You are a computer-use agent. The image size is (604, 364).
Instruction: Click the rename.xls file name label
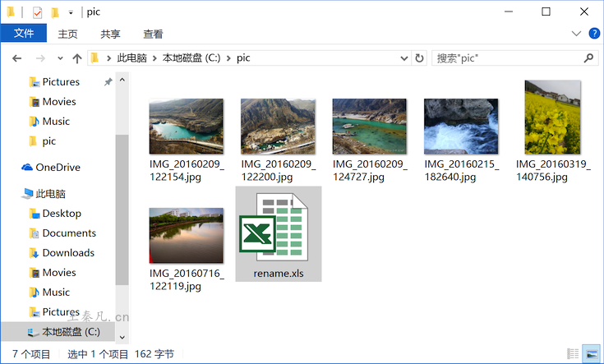(279, 273)
